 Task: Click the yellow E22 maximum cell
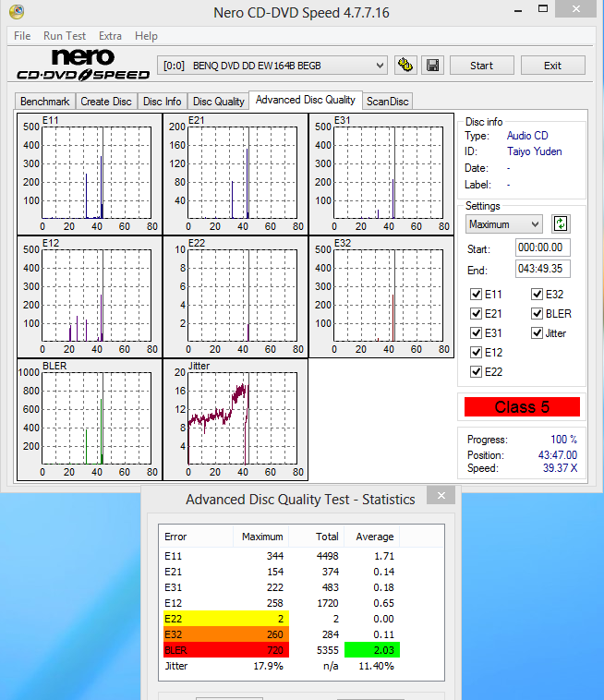coord(226,619)
